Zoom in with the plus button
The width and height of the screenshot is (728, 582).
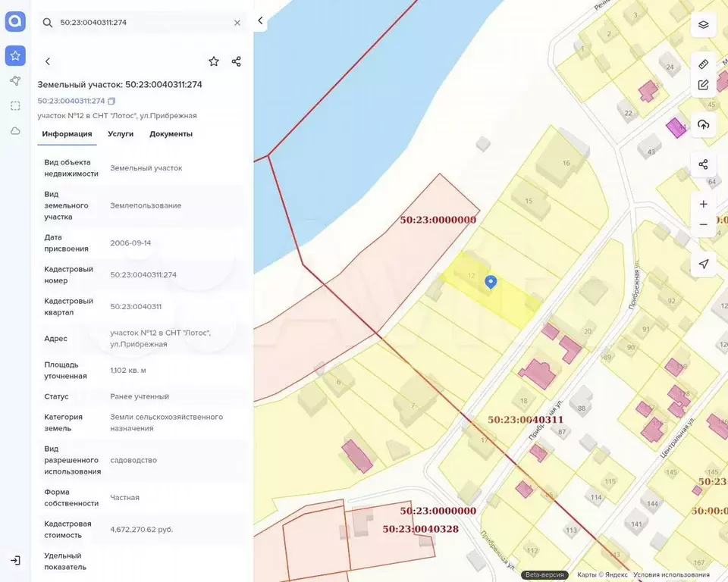point(704,204)
